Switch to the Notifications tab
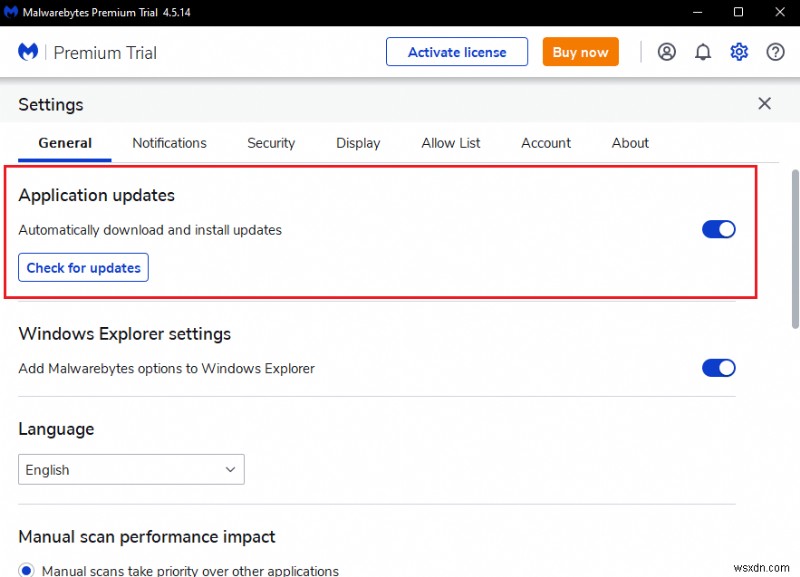The height and width of the screenshot is (577, 800). click(169, 143)
